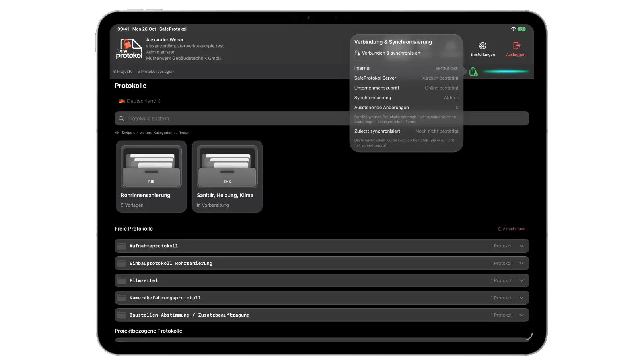Expand the Baustellen-Abstimmung row chevron
The image size is (644, 362).
[x=521, y=315]
